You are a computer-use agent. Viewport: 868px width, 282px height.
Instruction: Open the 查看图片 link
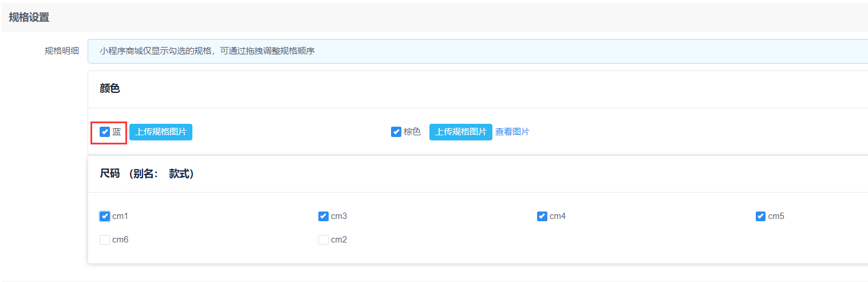click(x=512, y=132)
